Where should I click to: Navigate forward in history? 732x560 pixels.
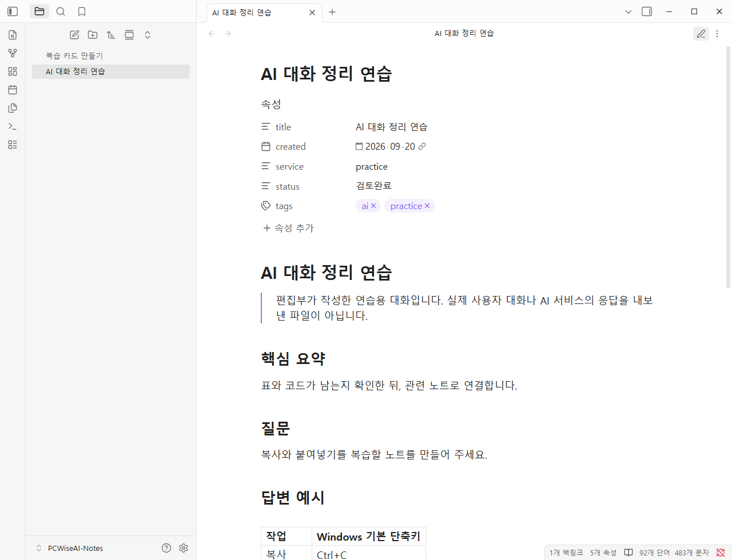point(228,34)
